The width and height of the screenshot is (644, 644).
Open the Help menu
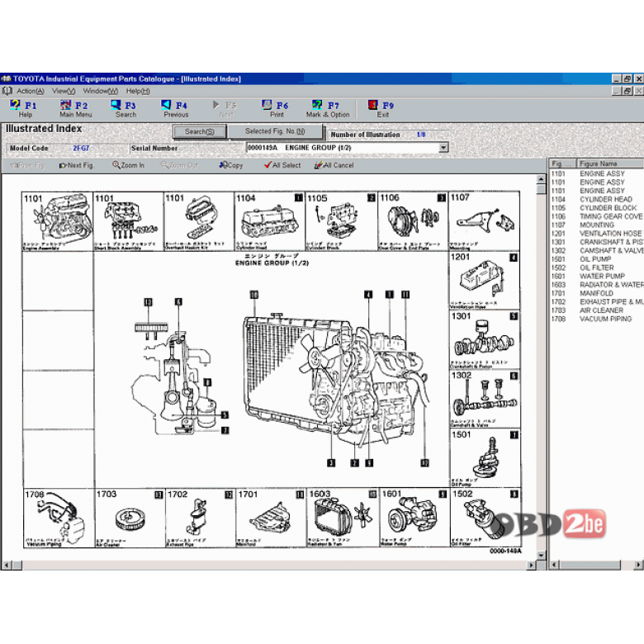pos(138,91)
